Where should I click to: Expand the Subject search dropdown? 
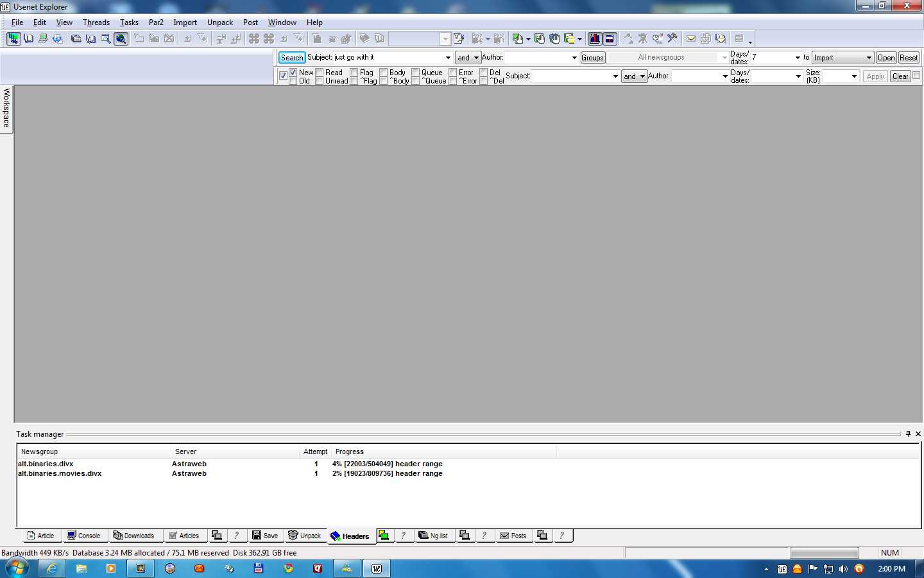tap(448, 58)
